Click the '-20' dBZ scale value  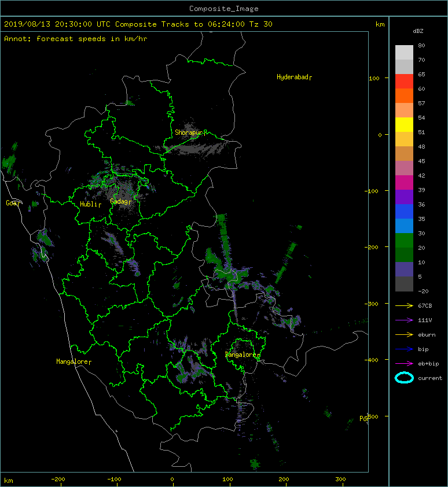tap(423, 291)
